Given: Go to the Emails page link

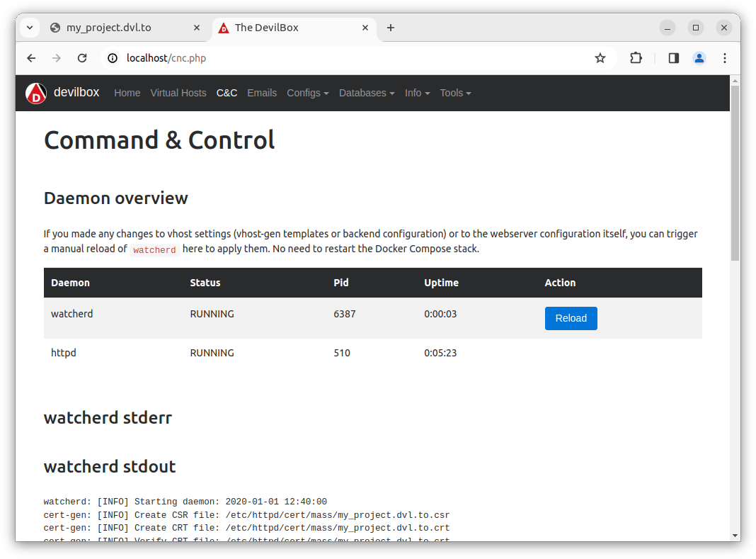Looking at the screenshot, I should [x=262, y=93].
